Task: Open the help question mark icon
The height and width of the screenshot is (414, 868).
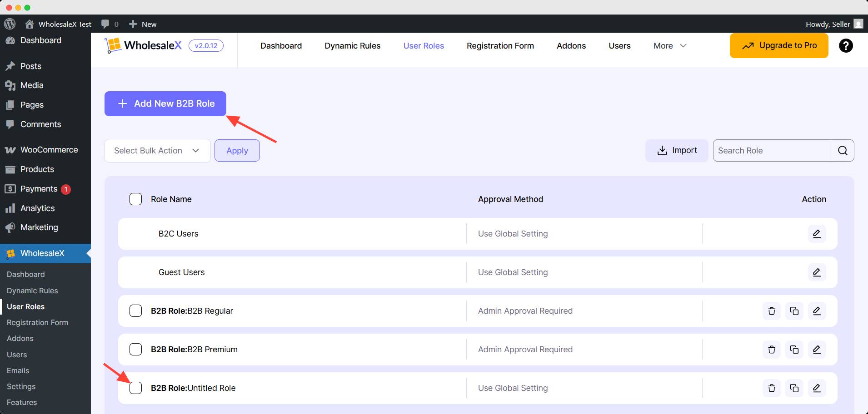Action: tap(846, 45)
